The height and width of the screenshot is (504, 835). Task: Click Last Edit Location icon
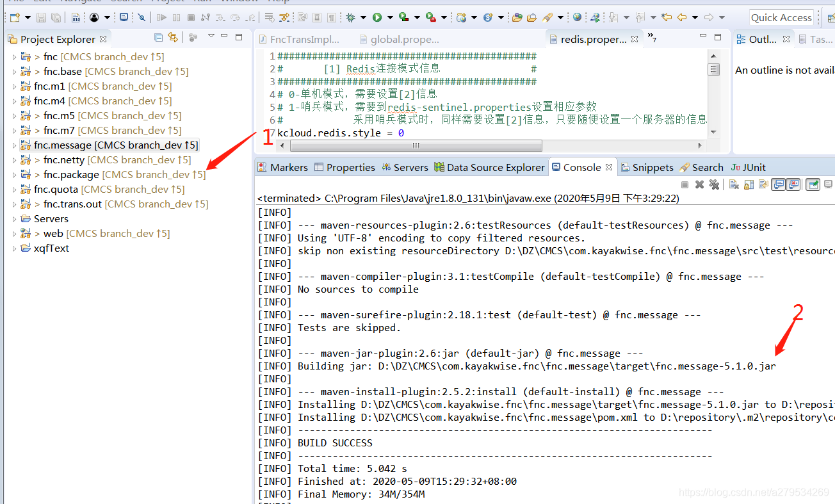pos(667,17)
